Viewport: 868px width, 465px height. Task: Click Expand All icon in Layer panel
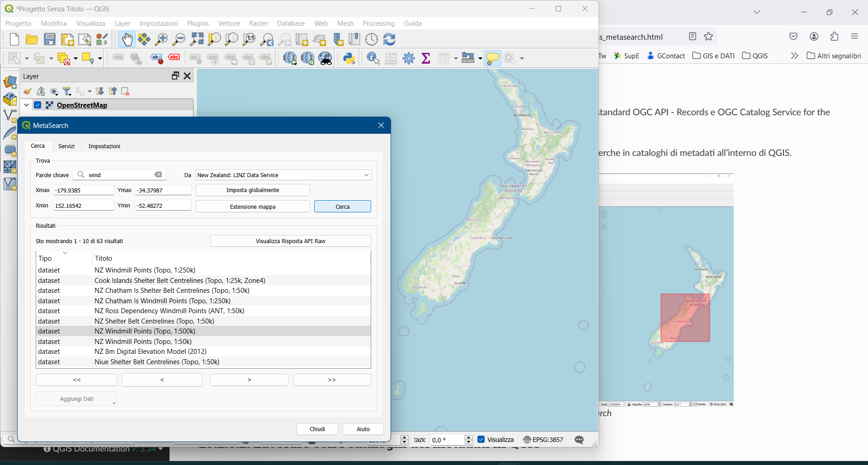tap(100, 92)
